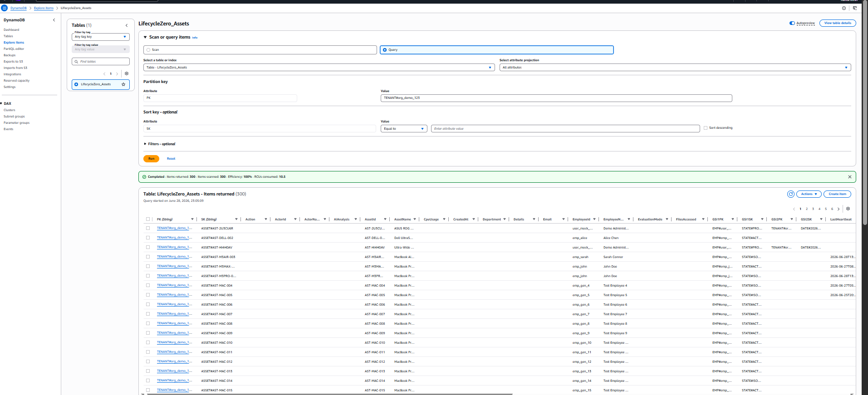
Task: Sort by the SK column arrow
Action: pos(236,219)
